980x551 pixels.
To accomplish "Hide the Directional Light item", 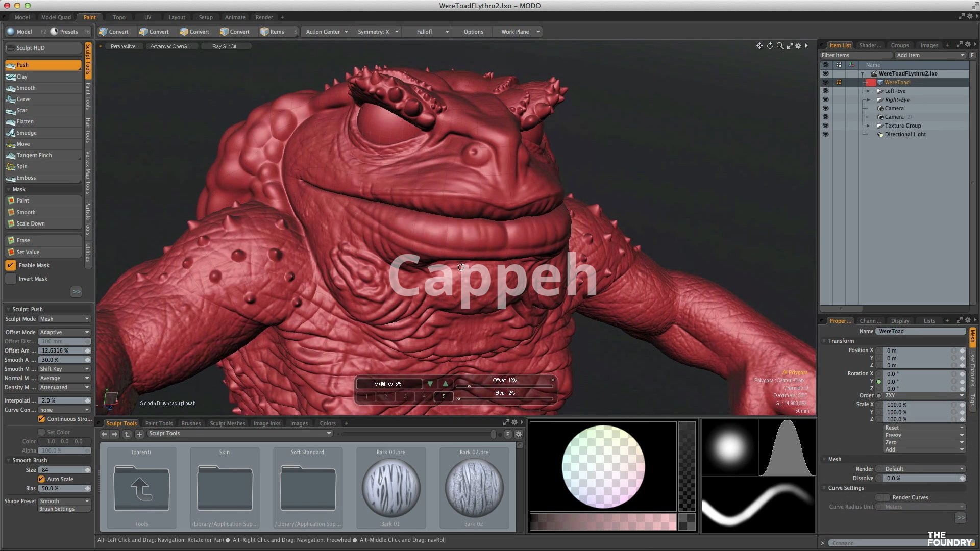I will point(825,135).
